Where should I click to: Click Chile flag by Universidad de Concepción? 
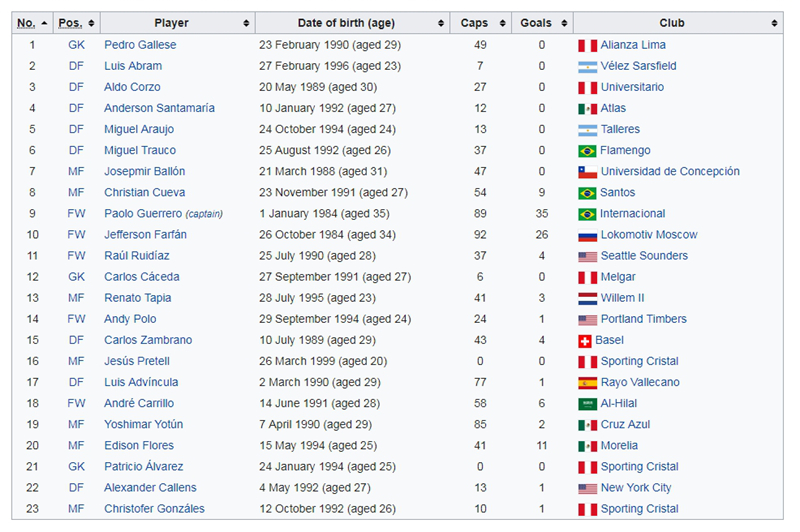(587, 172)
